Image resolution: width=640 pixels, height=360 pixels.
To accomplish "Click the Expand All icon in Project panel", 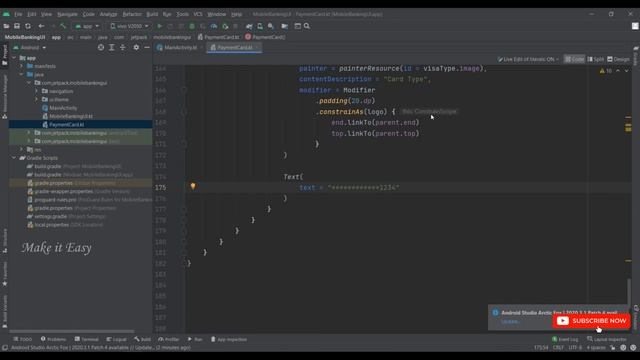I will point(111,47).
